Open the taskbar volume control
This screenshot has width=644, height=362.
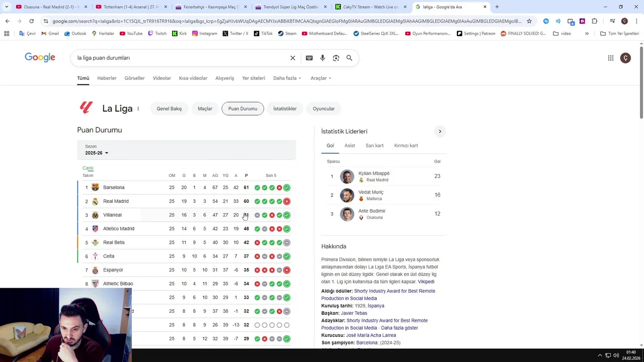point(616,355)
